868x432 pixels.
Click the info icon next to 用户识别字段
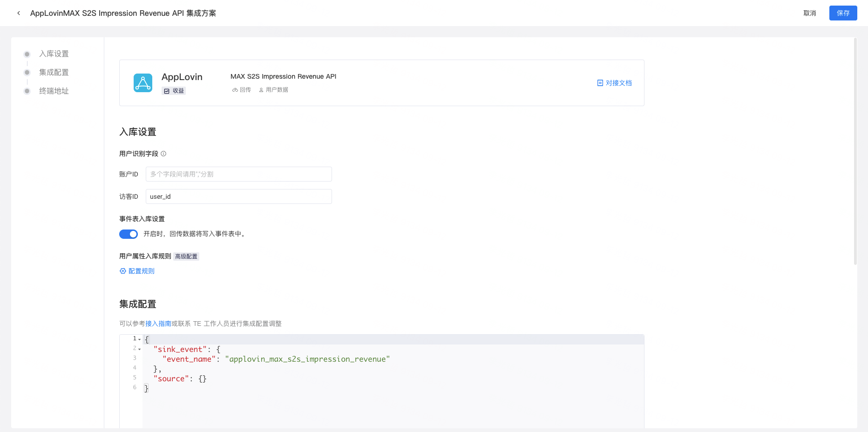(x=163, y=153)
